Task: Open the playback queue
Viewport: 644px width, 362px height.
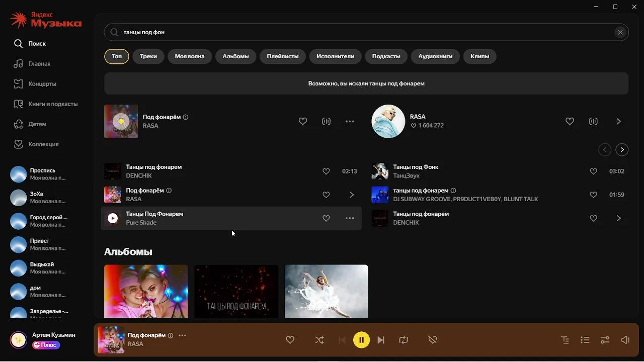Action: 585,340
